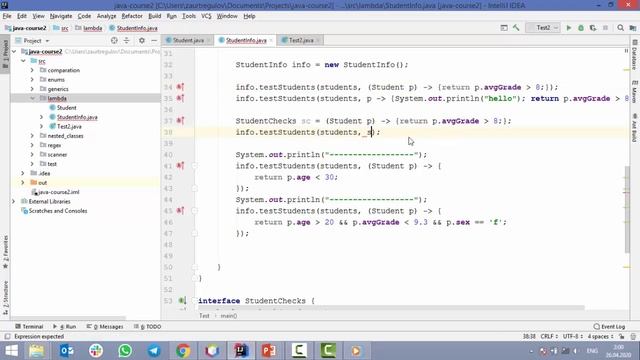Viewport: 640px width, 360px height.
Task: Click gutter marker on line 37
Action: tap(180, 121)
